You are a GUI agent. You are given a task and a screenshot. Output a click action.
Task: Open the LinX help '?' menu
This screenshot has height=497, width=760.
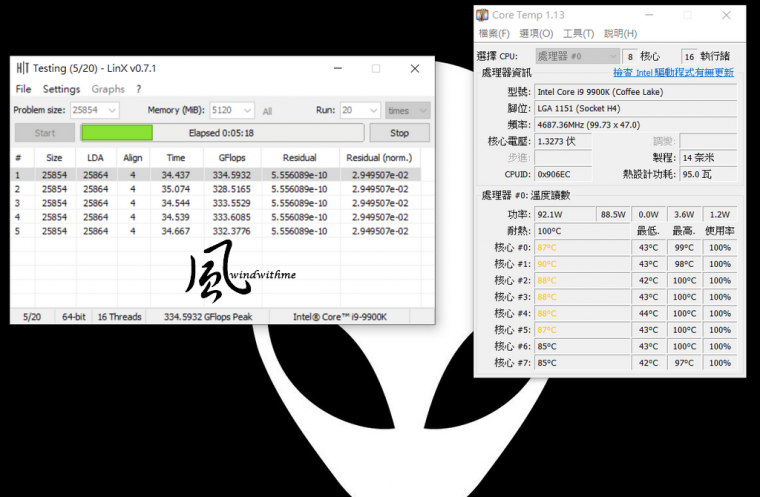tap(139, 89)
